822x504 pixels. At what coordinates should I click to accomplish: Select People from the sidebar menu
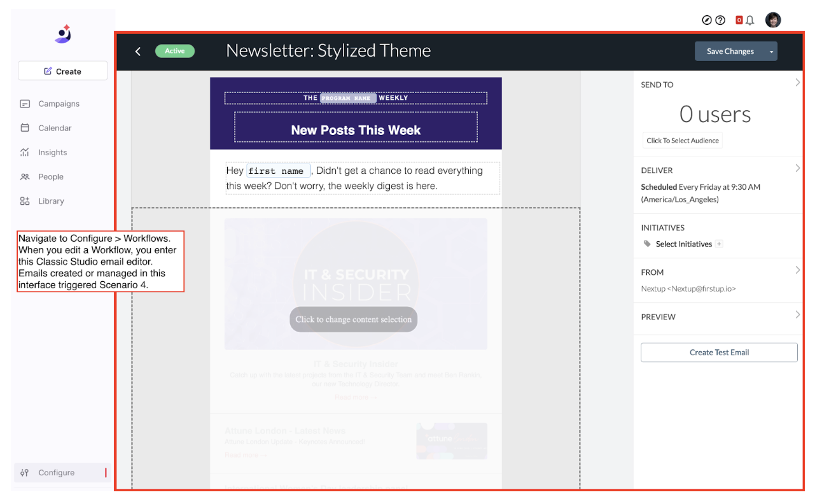tap(26, 176)
